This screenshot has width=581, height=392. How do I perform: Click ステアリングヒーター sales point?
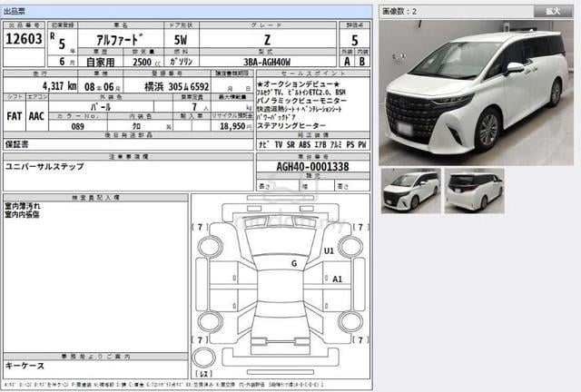click(x=291, y=125)
